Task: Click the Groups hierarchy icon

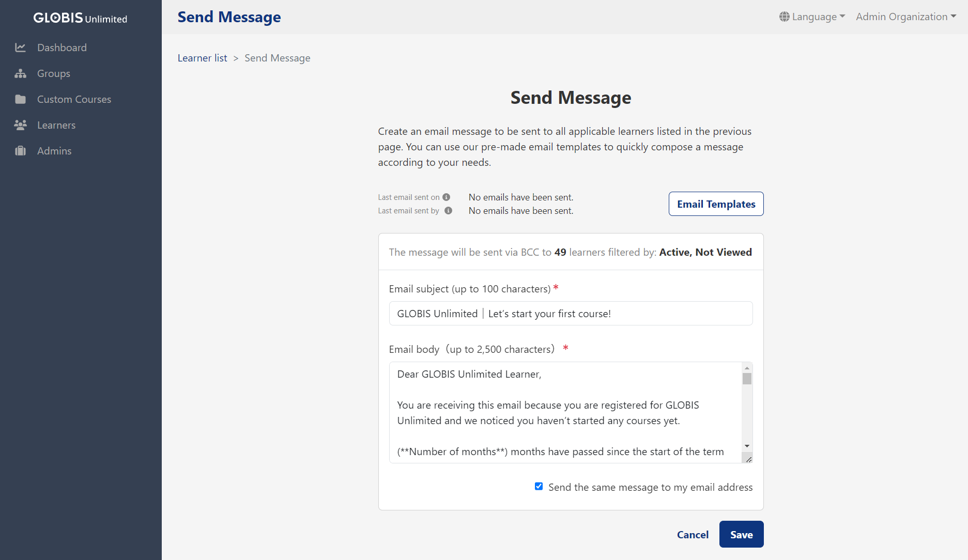Action: [21, 73]
